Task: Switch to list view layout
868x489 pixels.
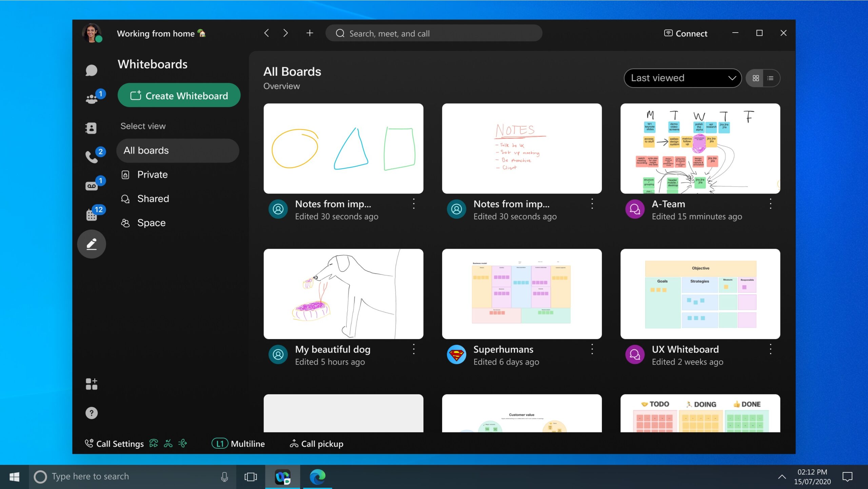Action: click(x=771, y=78)
